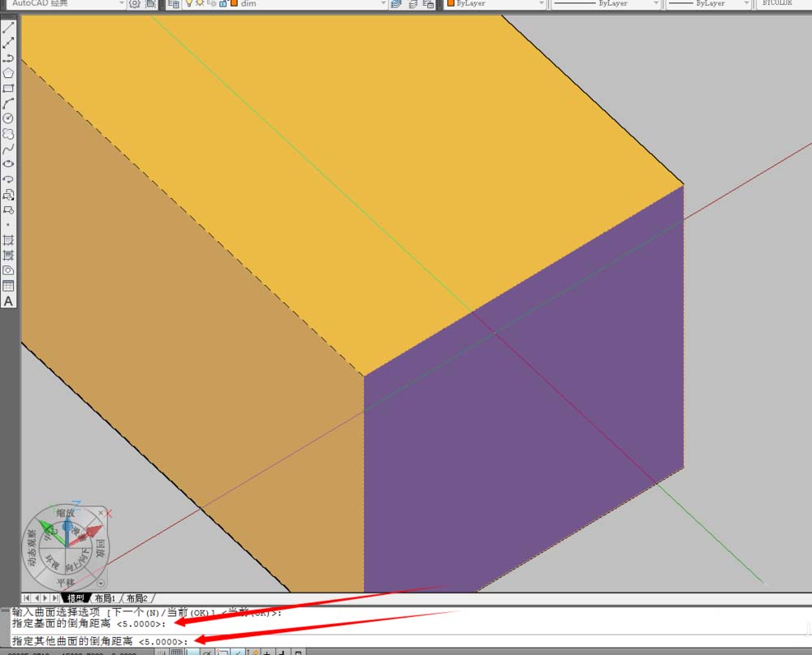This screenshot has height=655, width=812.
Task: Choose the Circle drawing tool
Action: pos(8,119)
